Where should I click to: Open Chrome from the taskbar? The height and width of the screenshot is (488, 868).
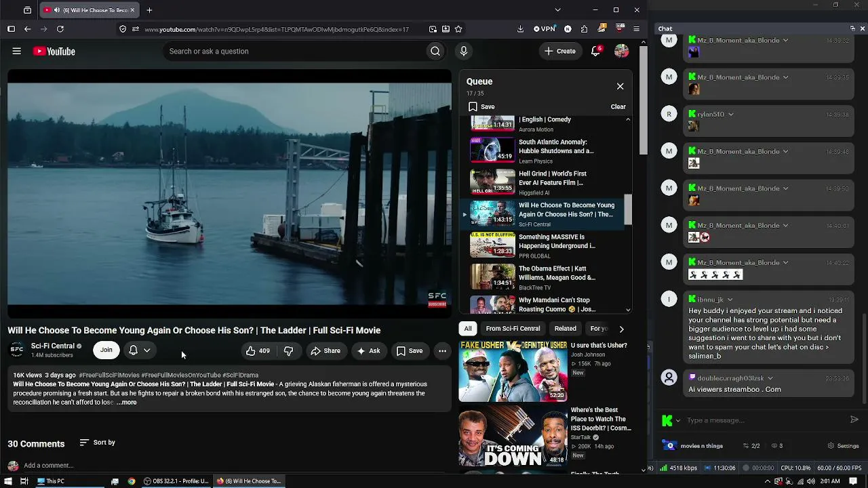tap(132, 481)
